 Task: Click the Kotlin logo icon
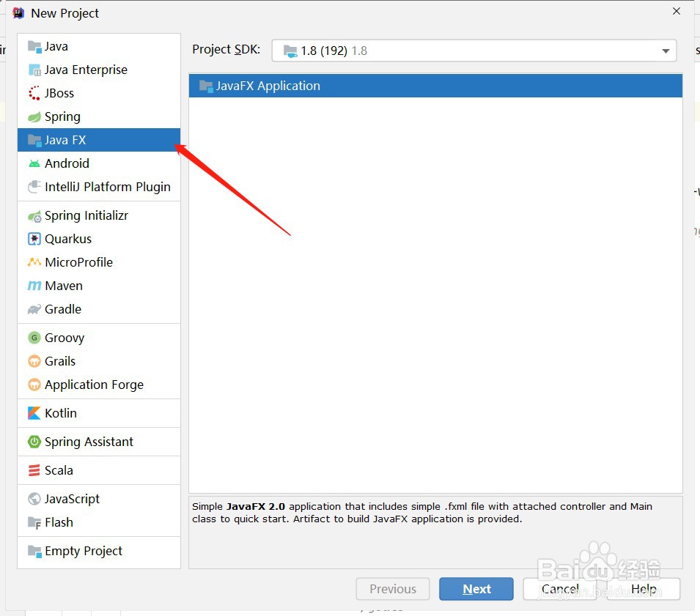(34, 413)
